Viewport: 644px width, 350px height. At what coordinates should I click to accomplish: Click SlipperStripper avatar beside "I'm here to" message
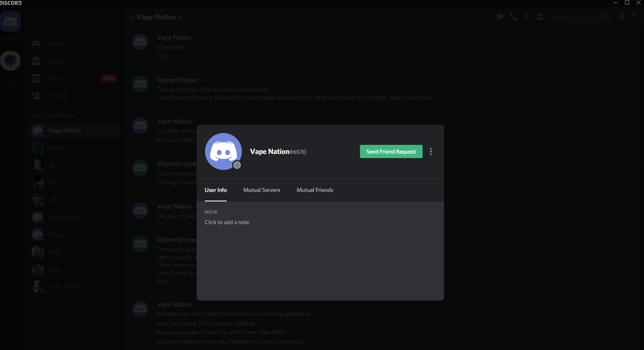[x=140, y=244]
